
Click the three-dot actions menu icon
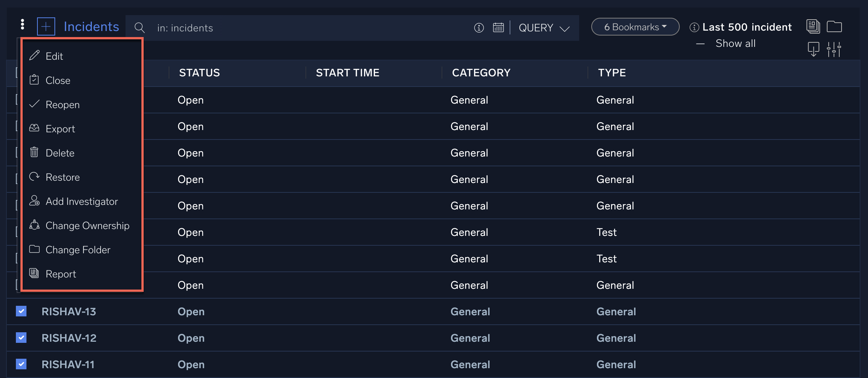click(23, 25)
